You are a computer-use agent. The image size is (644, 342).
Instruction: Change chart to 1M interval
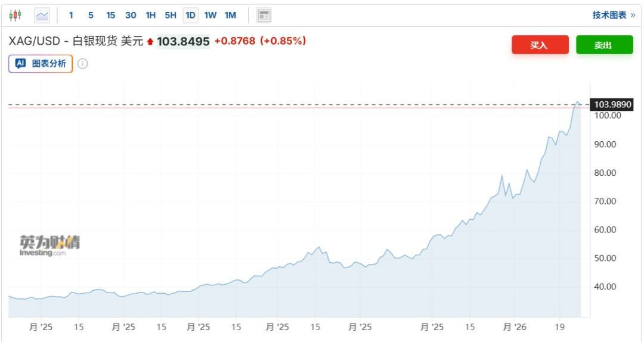pyautogui.click(x=230, y=15)
